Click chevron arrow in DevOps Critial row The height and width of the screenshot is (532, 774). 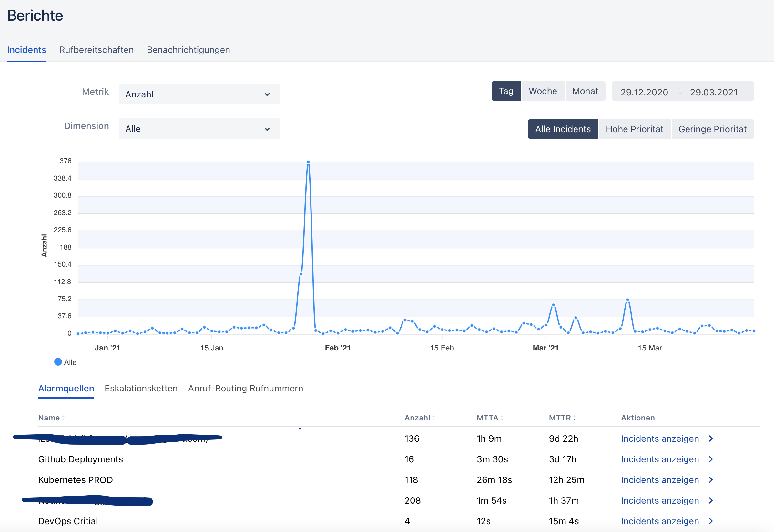coord(711,521)
